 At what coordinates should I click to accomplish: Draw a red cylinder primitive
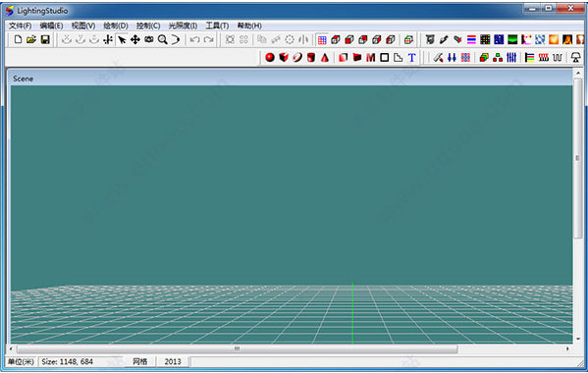point(311,57)
